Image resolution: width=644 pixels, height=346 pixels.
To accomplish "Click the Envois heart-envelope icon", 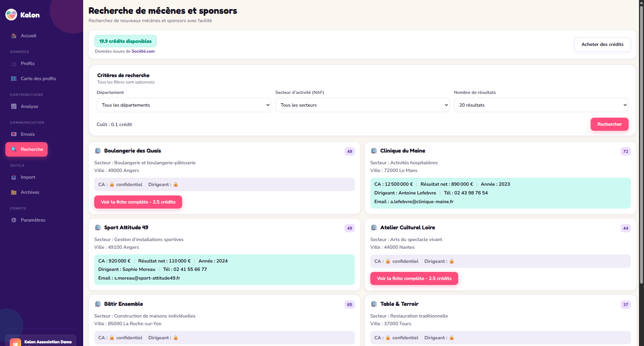I will (x=14, y=134).
